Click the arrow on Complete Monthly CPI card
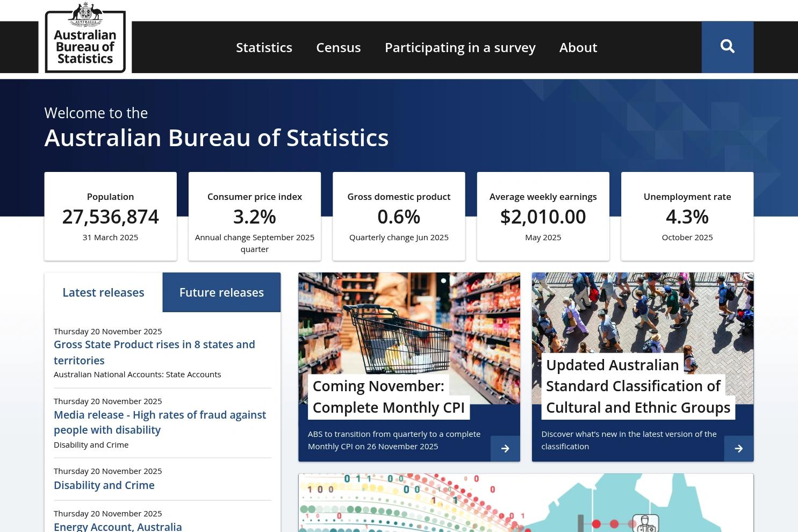 [x=505, y=448]
